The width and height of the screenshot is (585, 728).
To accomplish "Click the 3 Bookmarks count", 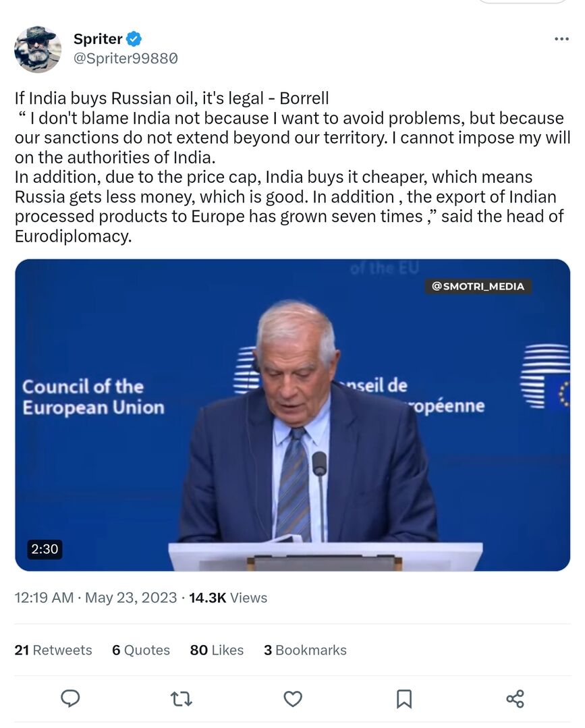I will tap(305, 650).
